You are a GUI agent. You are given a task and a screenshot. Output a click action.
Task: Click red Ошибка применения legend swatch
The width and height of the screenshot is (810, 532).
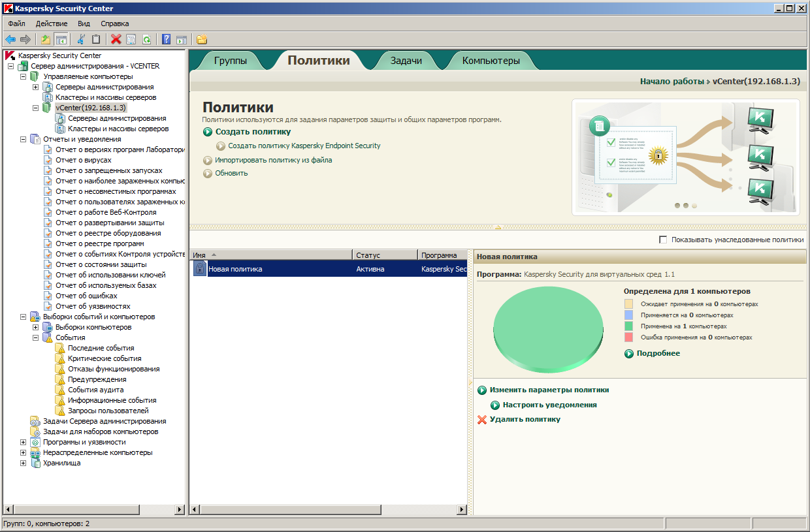click(629, 337)
